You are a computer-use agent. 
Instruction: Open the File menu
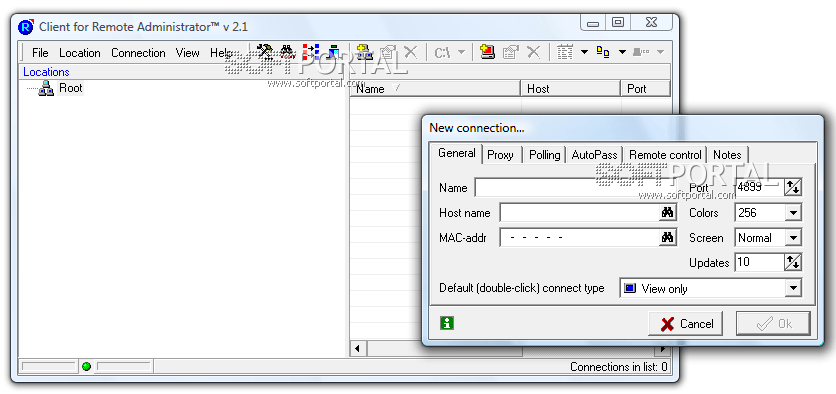[40, 53]
